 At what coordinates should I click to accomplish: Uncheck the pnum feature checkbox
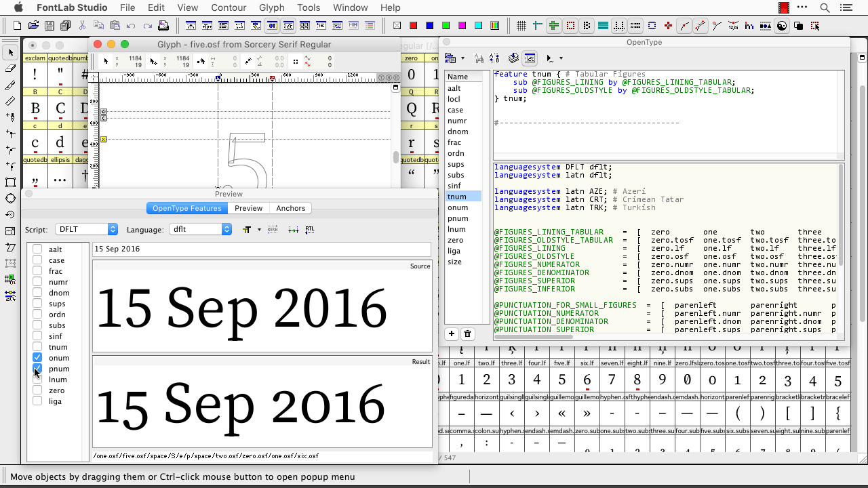coord(37,369)
